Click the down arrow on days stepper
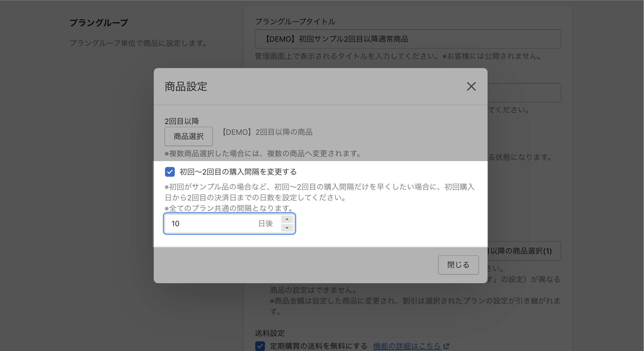This screenshot has width=644, height=351. pos(287,228)
